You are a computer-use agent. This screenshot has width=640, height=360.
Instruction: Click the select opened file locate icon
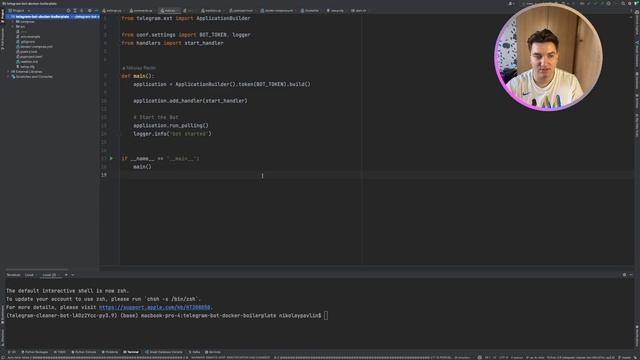(x=68, y=11)
